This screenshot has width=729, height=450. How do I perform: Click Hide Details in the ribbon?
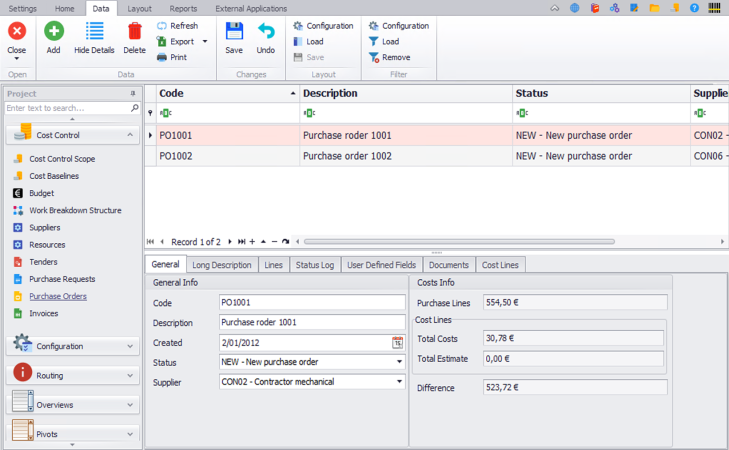pos(94,36)
